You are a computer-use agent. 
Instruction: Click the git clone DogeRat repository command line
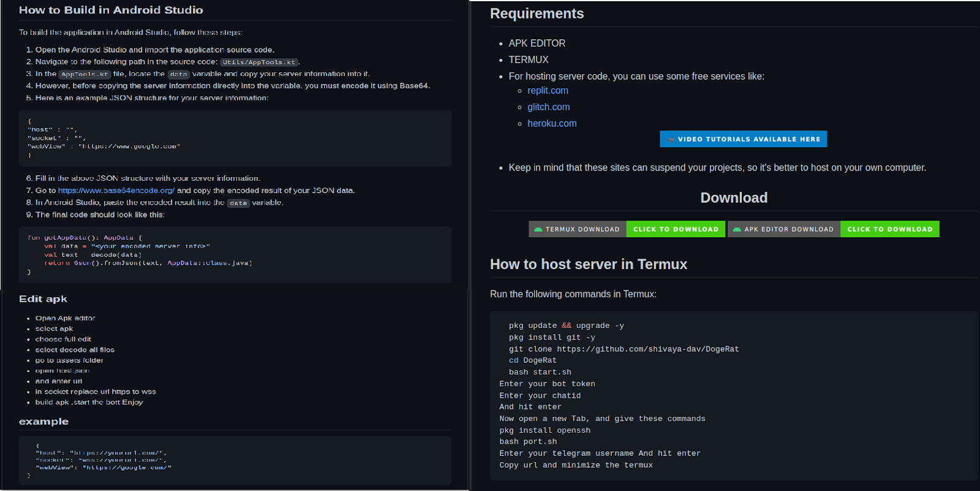(624, 349)
